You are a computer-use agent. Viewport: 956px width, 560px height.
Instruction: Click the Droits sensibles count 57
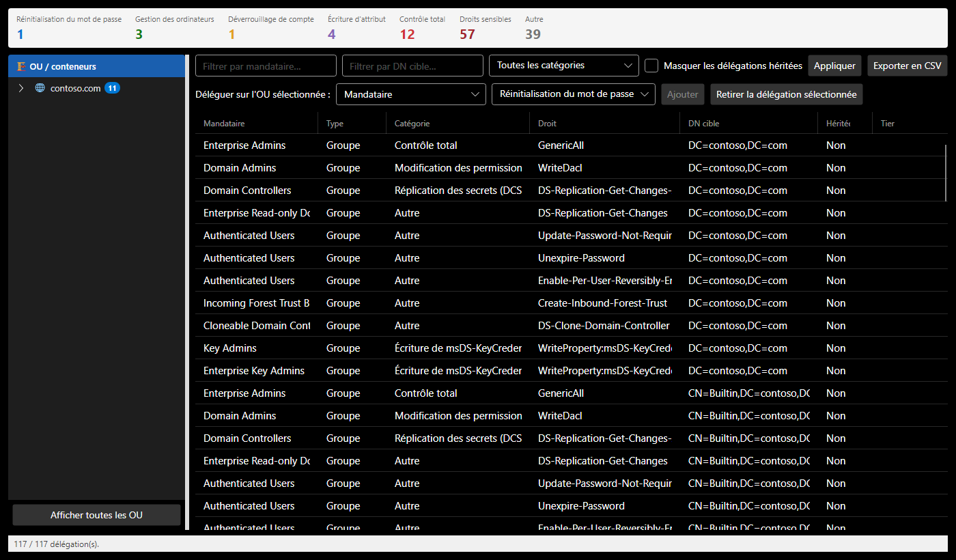tap(467, 34)
